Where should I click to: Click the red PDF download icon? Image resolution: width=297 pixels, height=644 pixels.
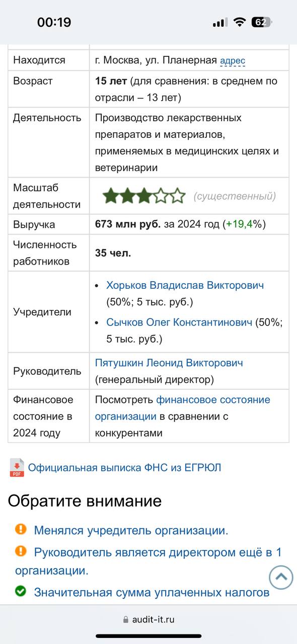pos(17,467)
